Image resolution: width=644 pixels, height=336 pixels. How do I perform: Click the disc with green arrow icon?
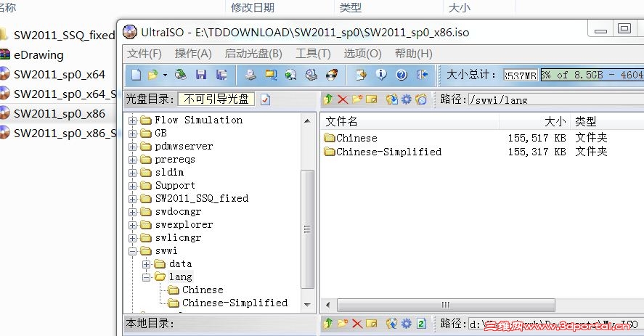[x=291, y=75]
